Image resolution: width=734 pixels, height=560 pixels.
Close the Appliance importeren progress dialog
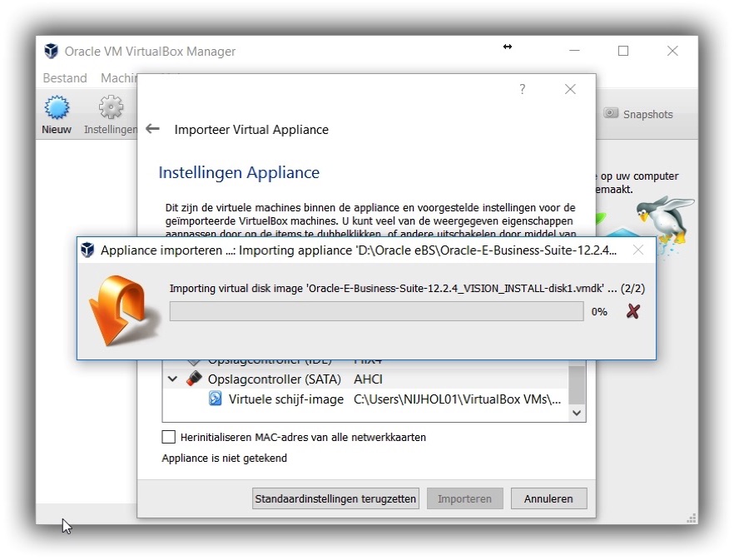click(x=638, y=250)
